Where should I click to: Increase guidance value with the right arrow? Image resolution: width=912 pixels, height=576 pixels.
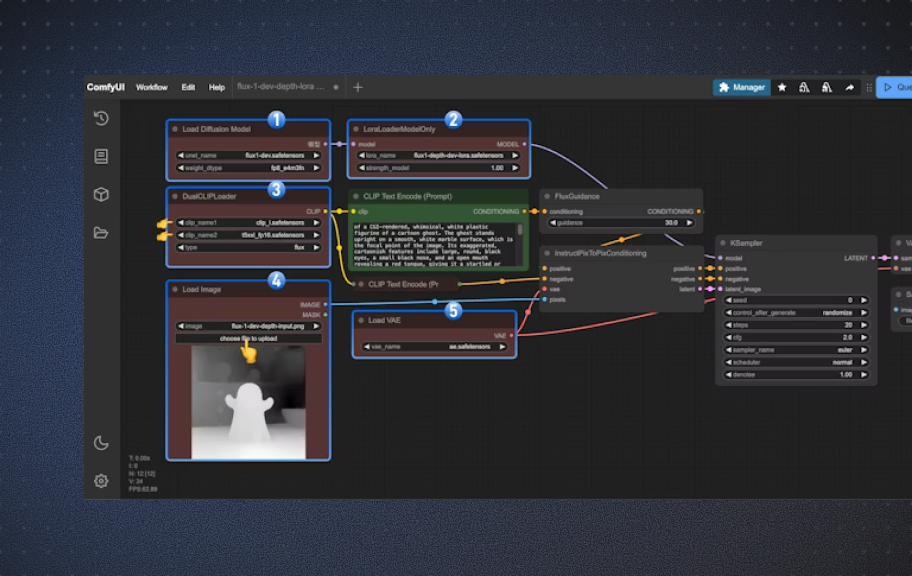pyautogui.click(x=693, y=223)
